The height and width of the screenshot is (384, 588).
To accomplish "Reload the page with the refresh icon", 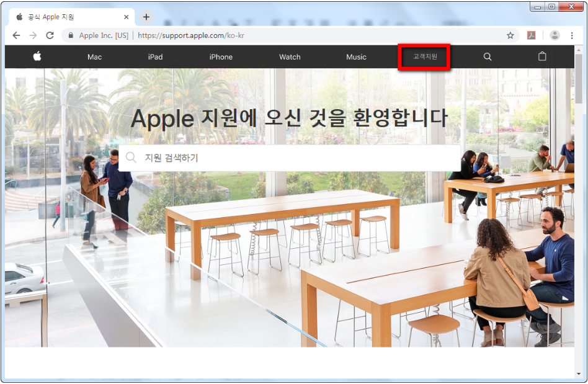I will click(x=50, y=35).
